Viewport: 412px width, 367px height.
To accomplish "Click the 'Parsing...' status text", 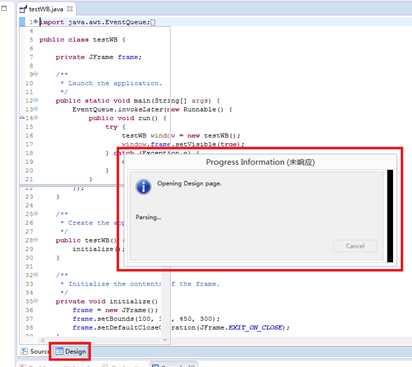I will pos(148,217).
